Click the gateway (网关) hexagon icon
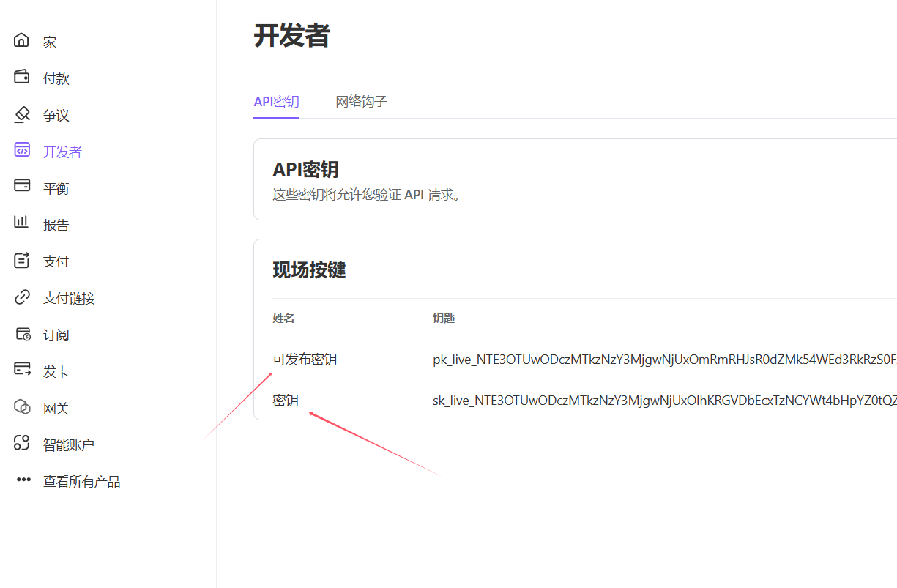Viewport: 897px width, 588px height. coord(22,406)
